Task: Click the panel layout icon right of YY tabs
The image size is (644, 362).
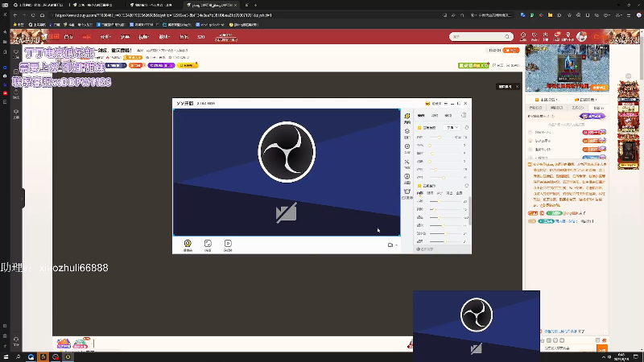Action: (464, 115)
